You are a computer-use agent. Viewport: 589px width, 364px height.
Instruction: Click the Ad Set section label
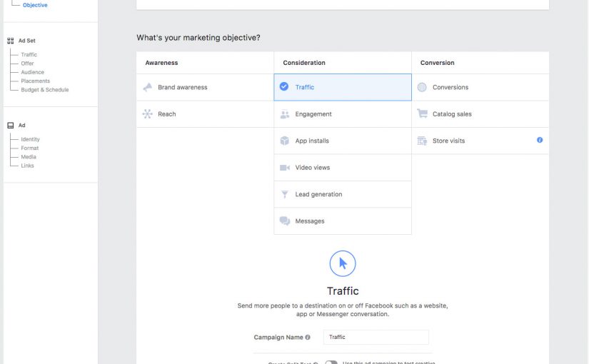[26, 41]
